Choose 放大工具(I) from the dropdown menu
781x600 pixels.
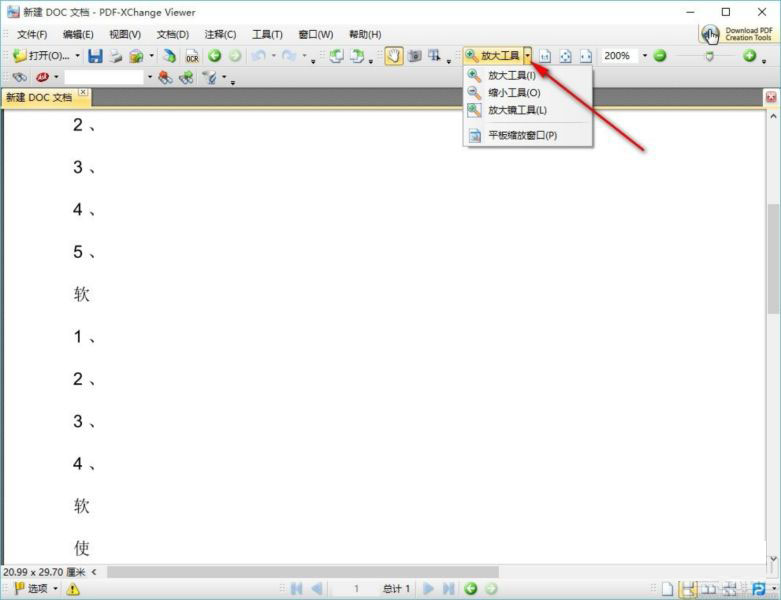tap(527, 76)
